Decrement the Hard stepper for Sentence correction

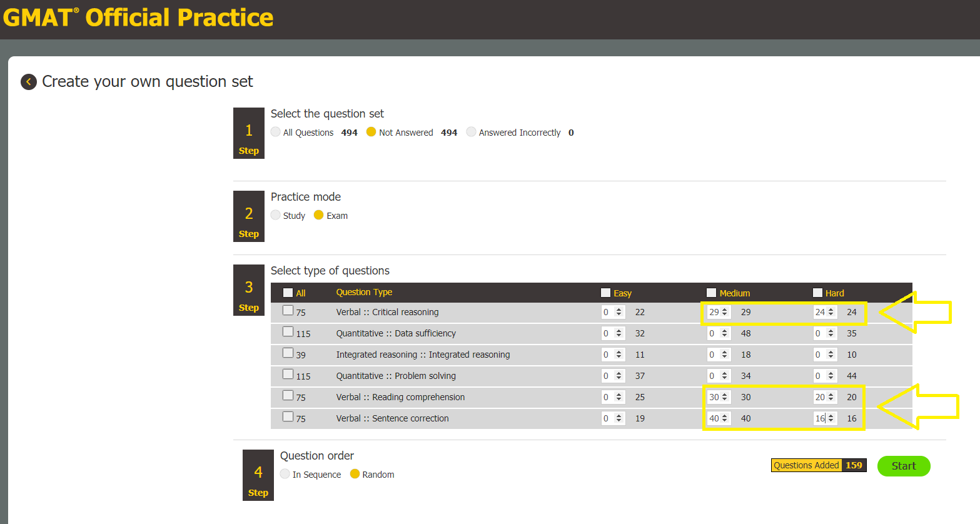coord(832,421)
